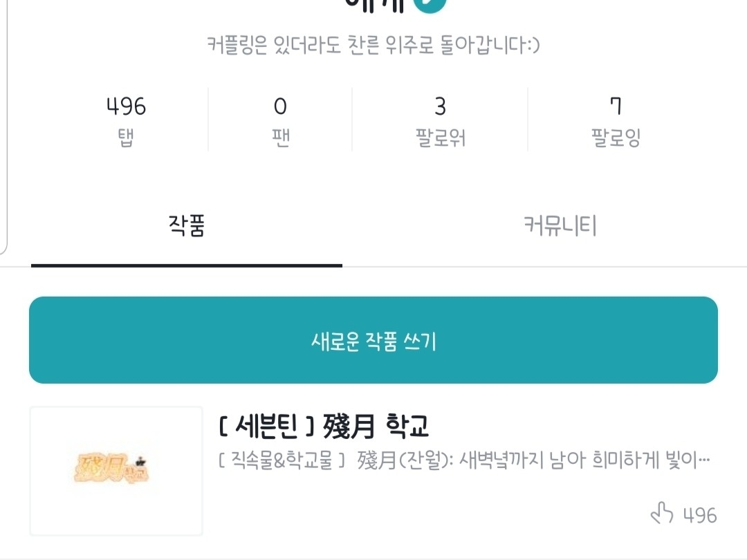Click the 殘月 학교 cover logo image
747x560 pixels.
[116, 470]
